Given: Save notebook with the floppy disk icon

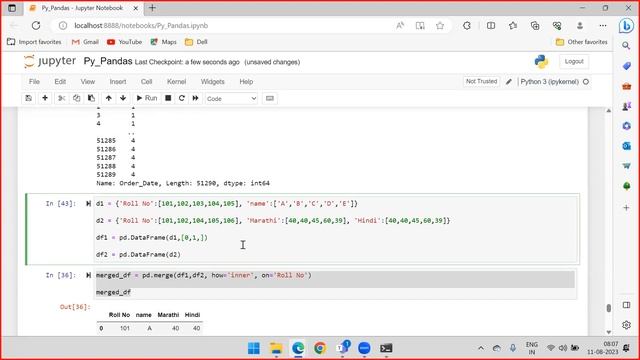Looking at the screenshot, I should coord(29,98).
